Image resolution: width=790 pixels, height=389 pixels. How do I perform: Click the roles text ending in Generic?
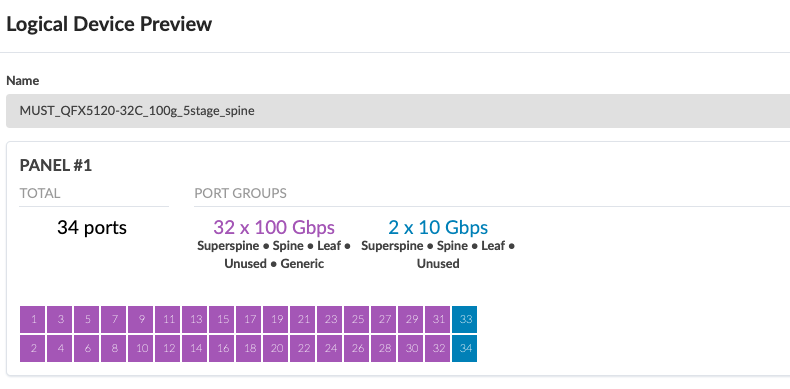coord(274,255)
